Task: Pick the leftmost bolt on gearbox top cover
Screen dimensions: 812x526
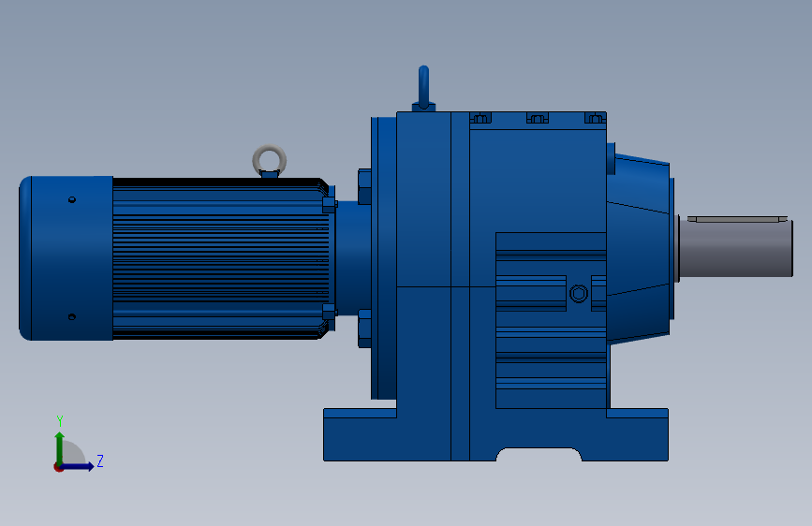Action: pos(480,118)
